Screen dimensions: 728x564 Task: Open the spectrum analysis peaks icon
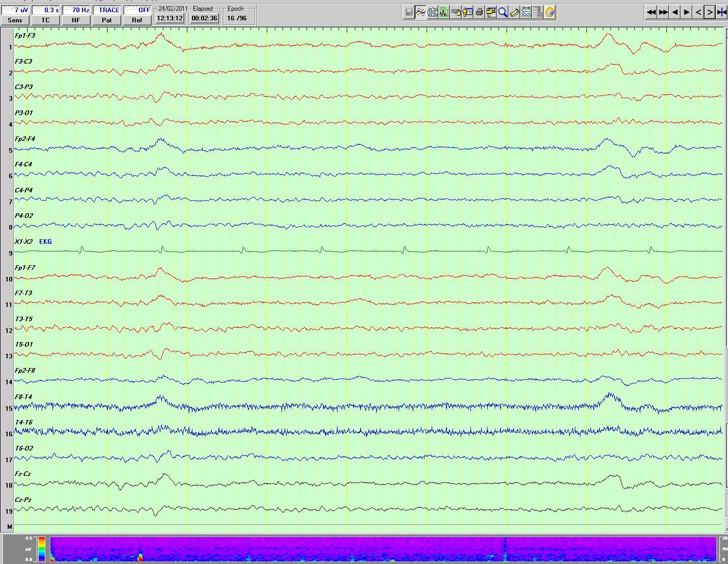coord(444,13)
